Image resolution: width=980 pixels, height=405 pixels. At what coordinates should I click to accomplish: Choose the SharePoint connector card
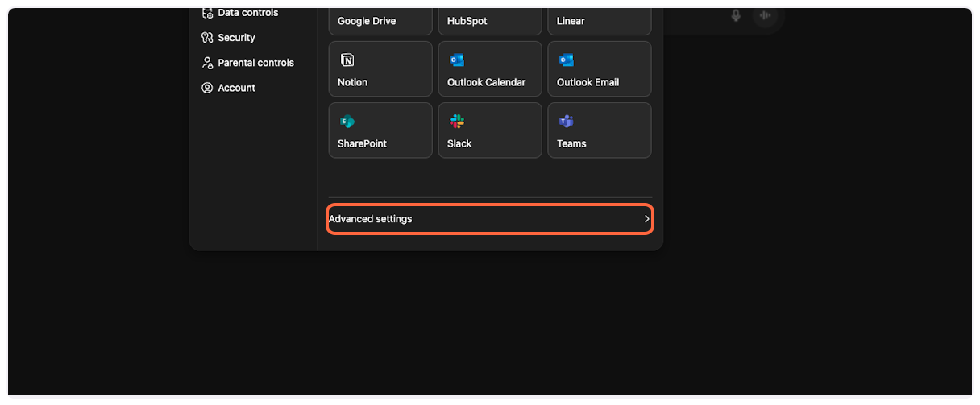(x=380, y=130)
